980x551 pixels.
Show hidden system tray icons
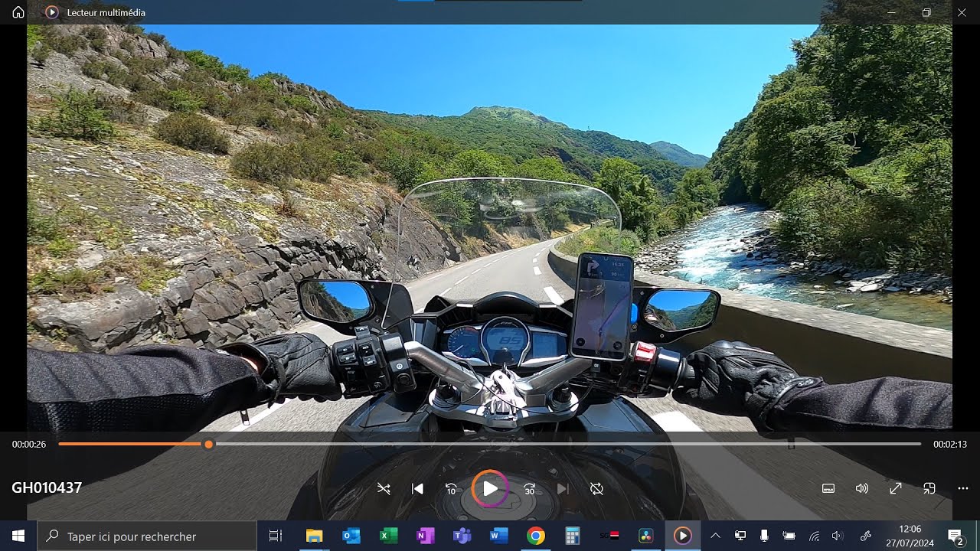point(715,536)
